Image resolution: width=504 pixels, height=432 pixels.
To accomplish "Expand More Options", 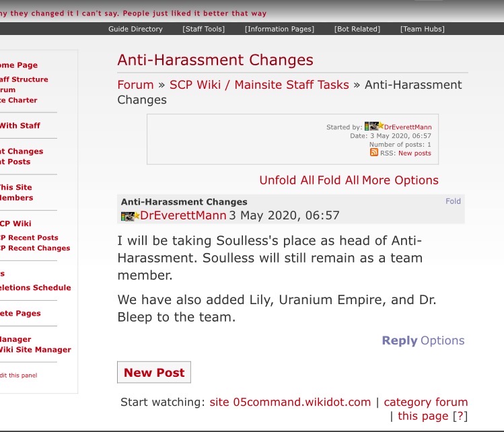I will point(400,180).
